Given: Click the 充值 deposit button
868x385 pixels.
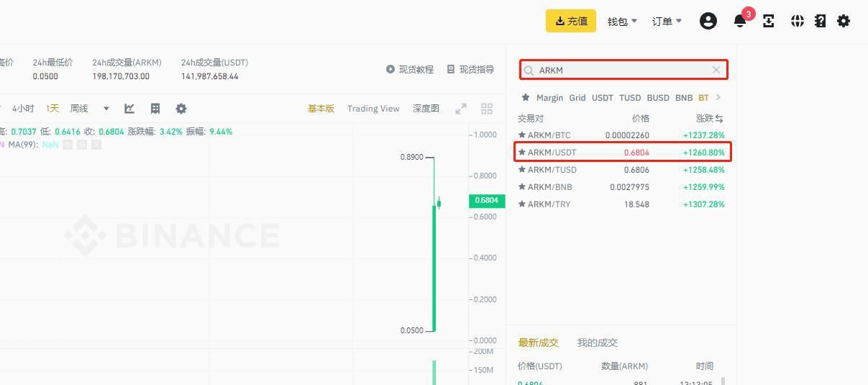Looking at the screenshot, I should coord(571,21).
